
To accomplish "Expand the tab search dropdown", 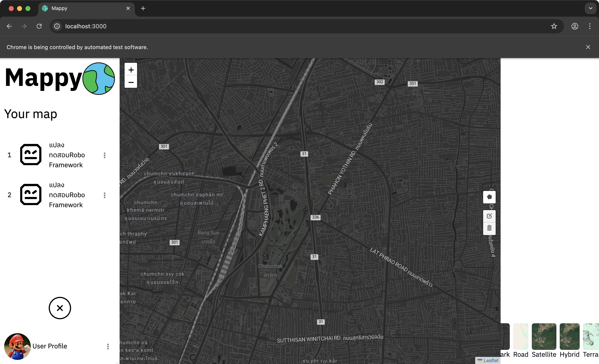I will coord(590,8).
